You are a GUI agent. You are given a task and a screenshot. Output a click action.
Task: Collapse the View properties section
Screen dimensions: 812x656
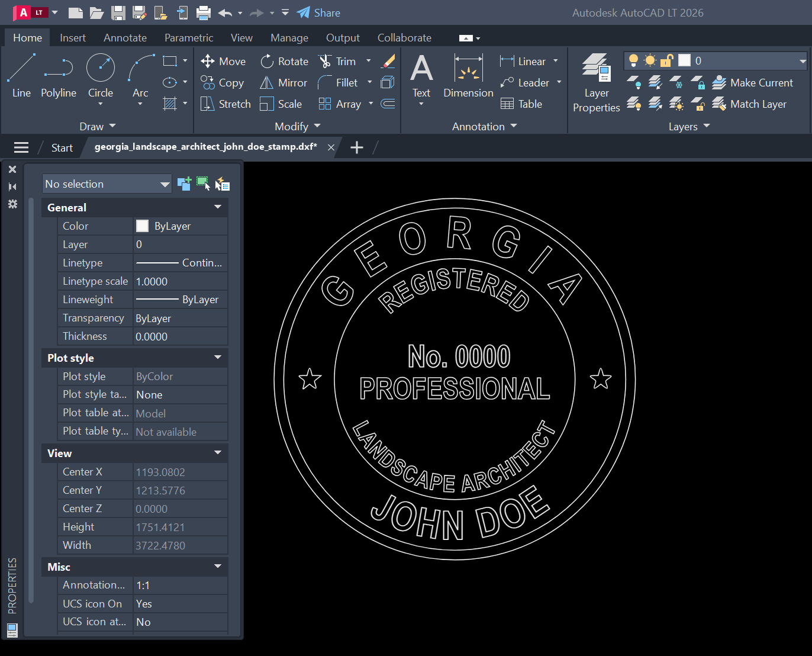coord(218,453)
